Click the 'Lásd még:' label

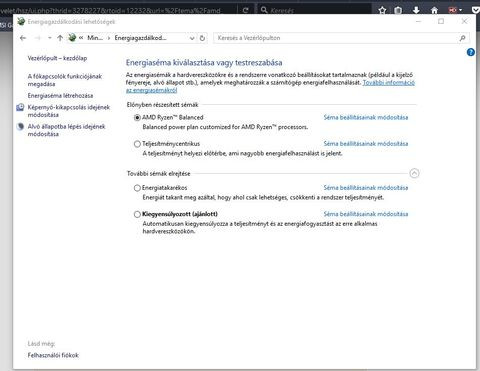point(41,344)
